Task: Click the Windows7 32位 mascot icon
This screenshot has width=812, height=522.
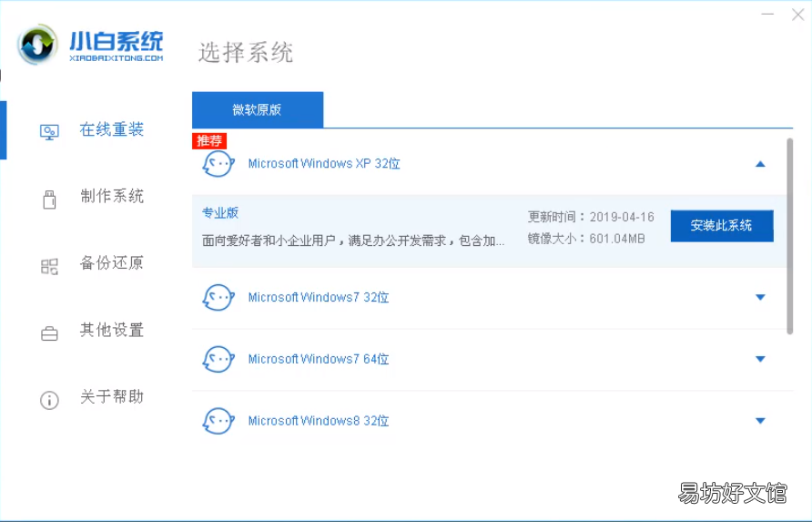Action: point(218,298)
